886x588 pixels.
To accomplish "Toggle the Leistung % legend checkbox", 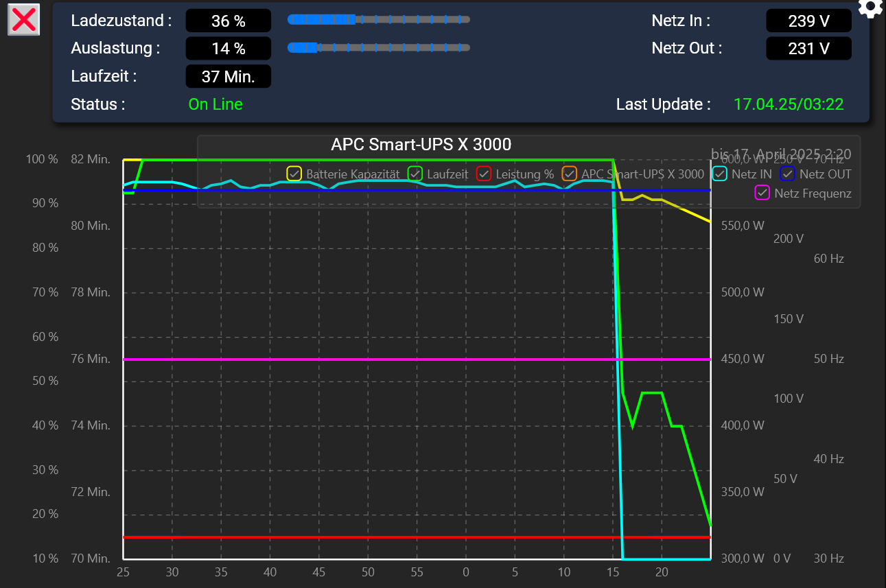I will pyautogui.click(x=484, y=174).
